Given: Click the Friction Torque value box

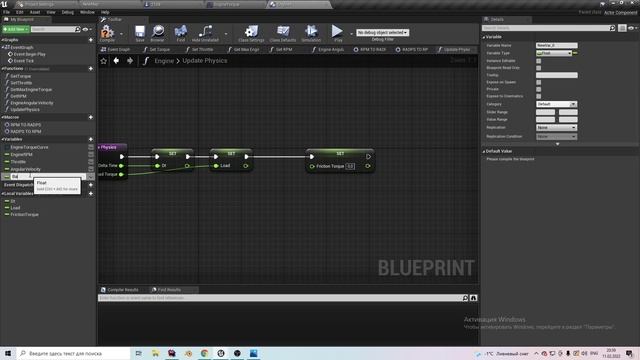Looking at the screenshot, I should pyautogui.click(x=350, y=167).
